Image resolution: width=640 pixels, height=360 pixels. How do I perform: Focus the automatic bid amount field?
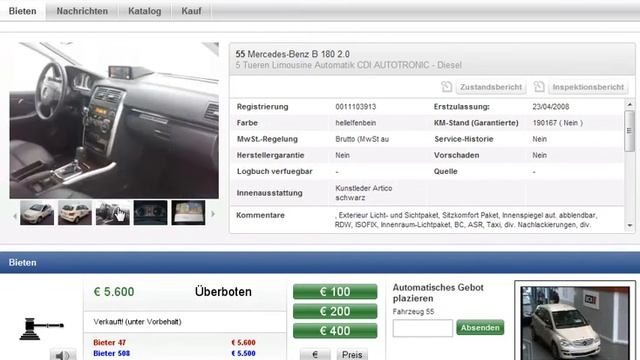click(x=422, y=328)
